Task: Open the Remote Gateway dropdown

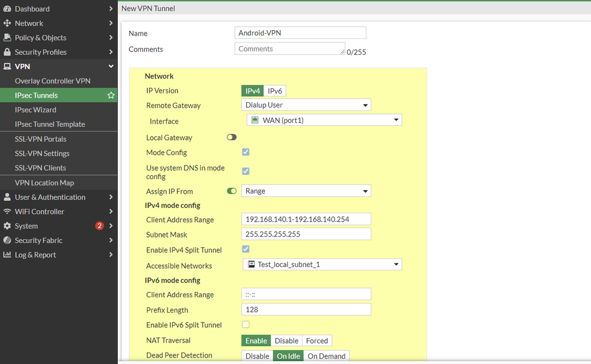Action: click(306, 105)
